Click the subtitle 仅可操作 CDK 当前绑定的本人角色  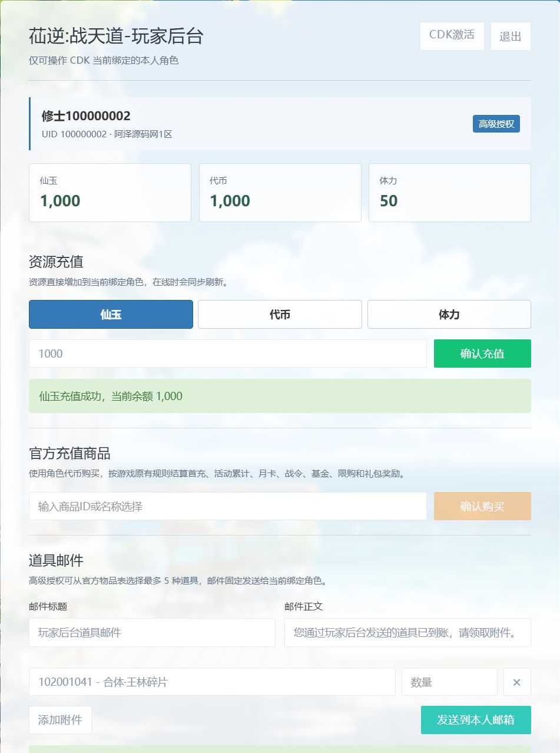click(x=104, y=61)
